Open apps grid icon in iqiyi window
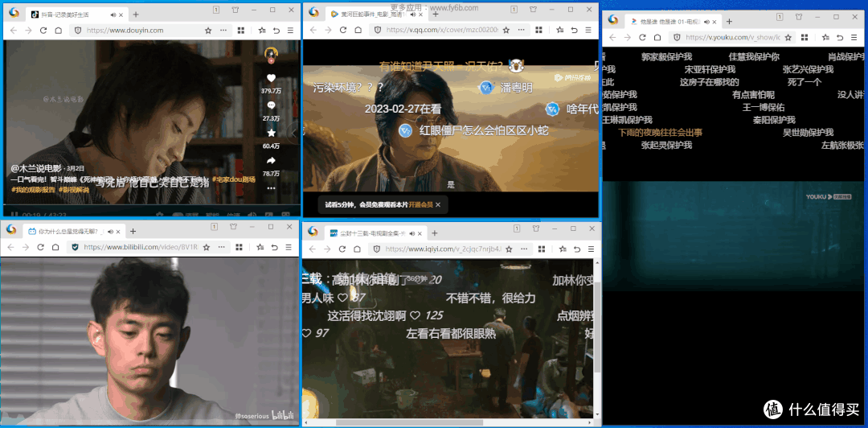Viewport: 868px width, 428px height. click(541, 249)
